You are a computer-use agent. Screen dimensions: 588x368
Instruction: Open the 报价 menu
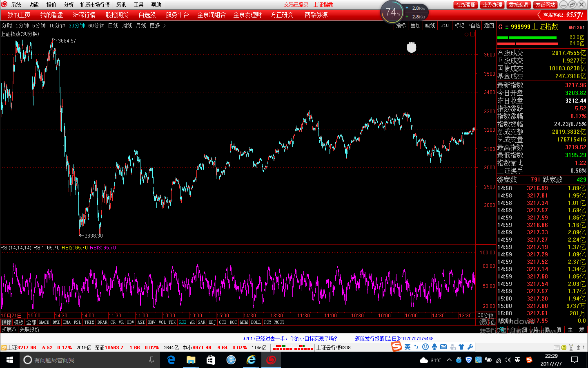pyautogui.click(x=51, y=4)
